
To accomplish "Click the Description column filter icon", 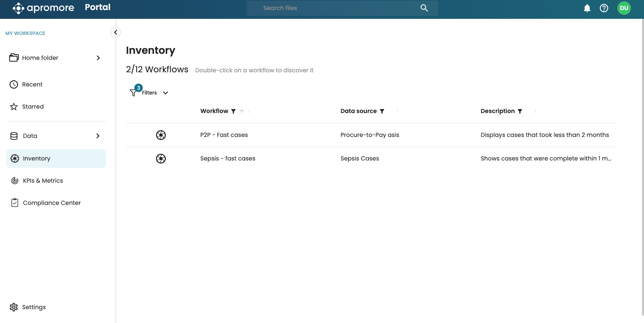I will tap(520, 111).
